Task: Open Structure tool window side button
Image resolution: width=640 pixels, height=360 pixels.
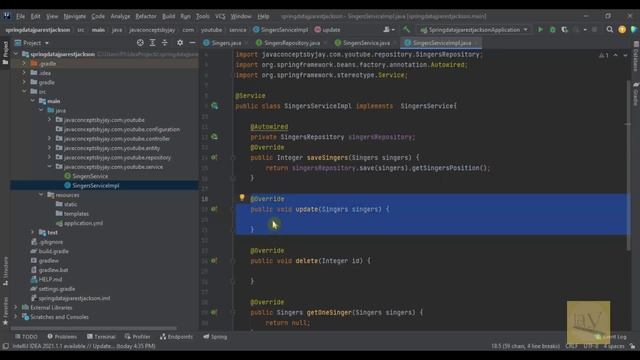Action: [x=5, y=271]
